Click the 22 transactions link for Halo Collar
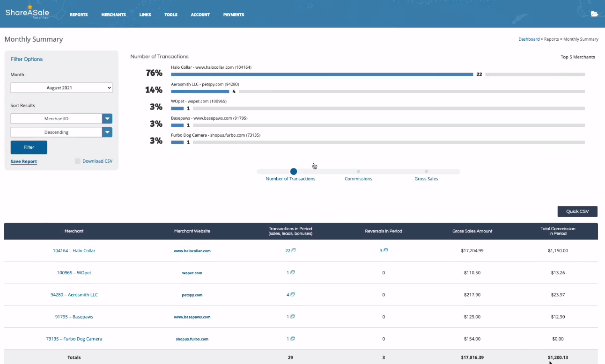This screenshot has height=364, width=605. (288, 250)
